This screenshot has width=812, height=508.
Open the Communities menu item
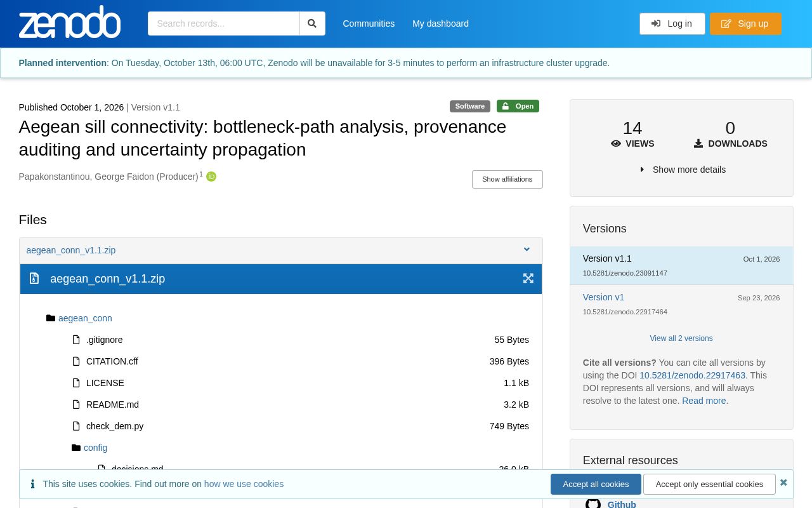click(x=369, y=23)
